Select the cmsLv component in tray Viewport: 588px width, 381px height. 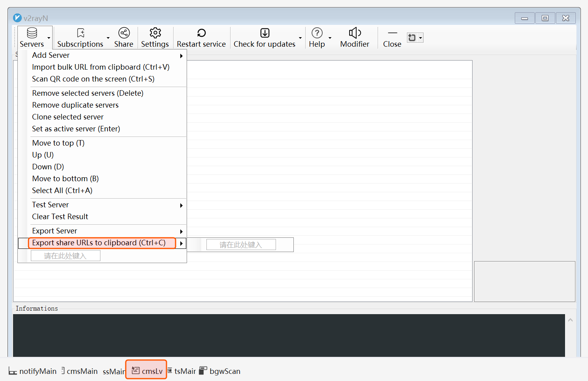(x=147, y=371)
